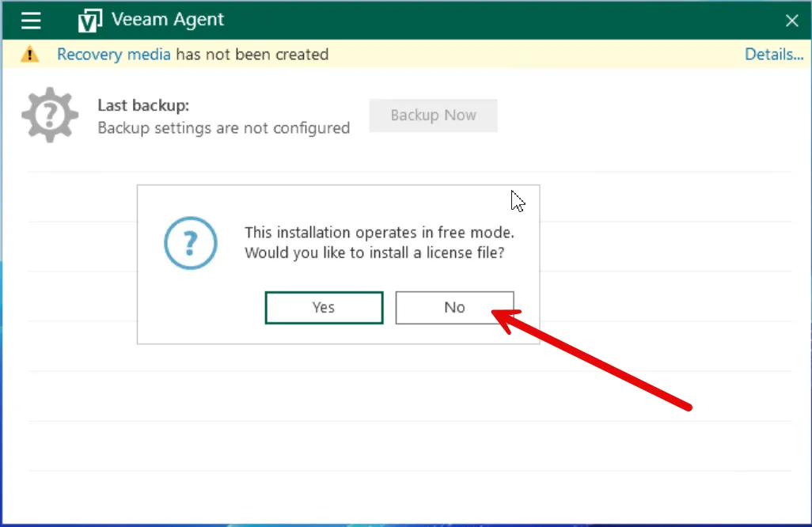Screen dimensions: 812x527
Task: Click the blue question mark dialog icon
Action: [191, 243]
